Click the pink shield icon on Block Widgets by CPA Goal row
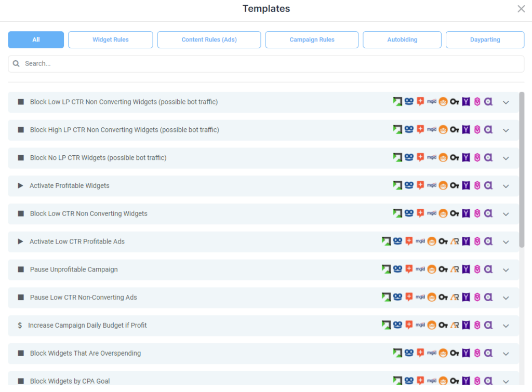The image size is (532, 392). click(477, 381)
